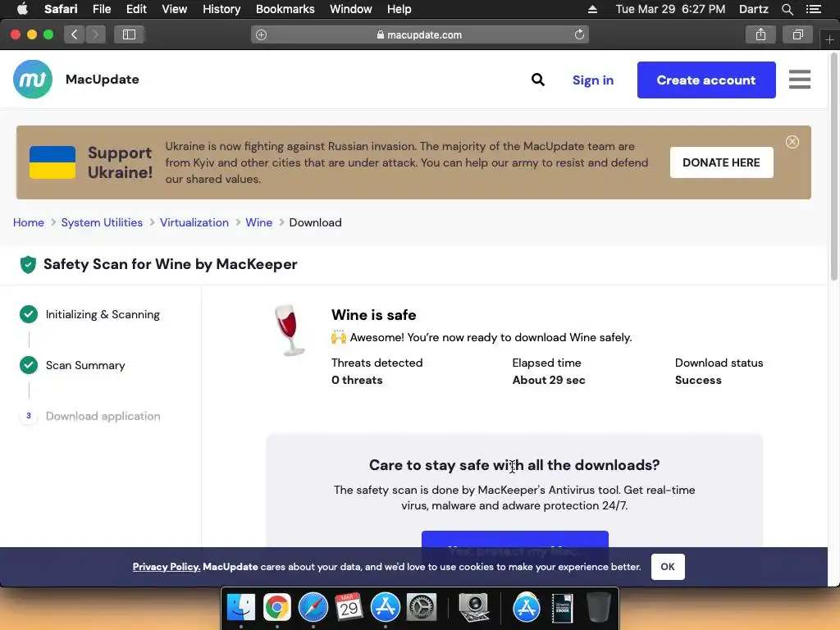
Task: Click the 'Success' download status value
Action: 698,380
